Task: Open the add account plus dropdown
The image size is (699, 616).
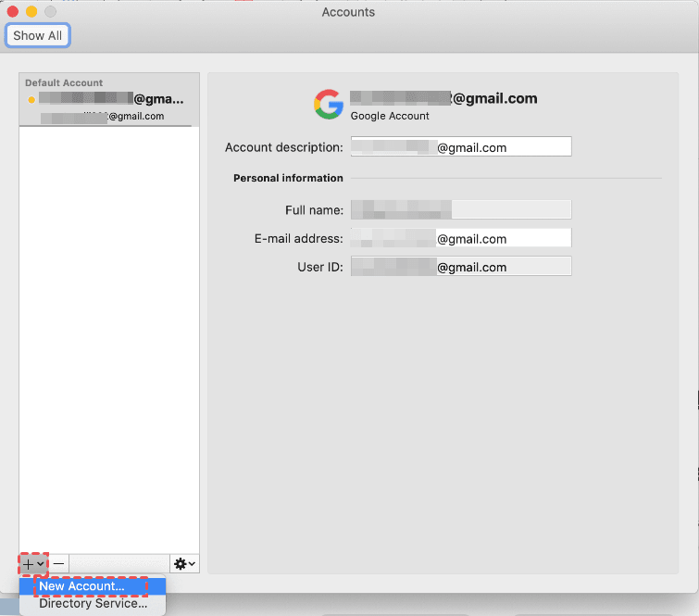Action: click(33, 564)
